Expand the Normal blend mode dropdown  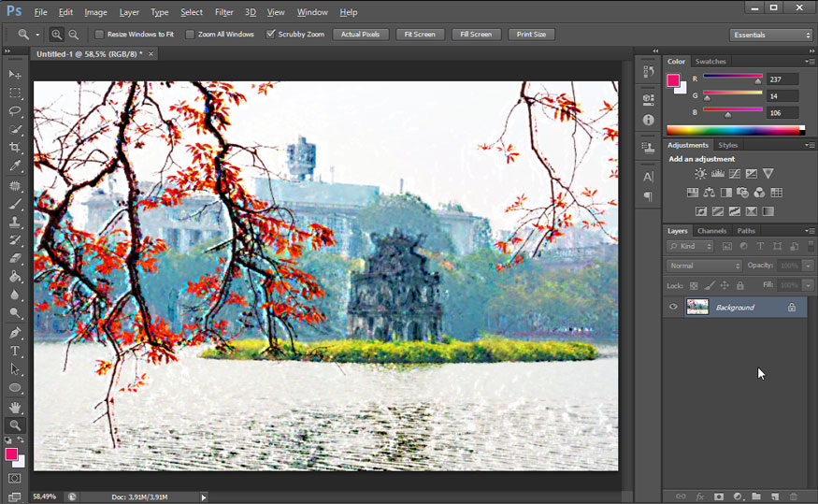[x=704, y=266]
